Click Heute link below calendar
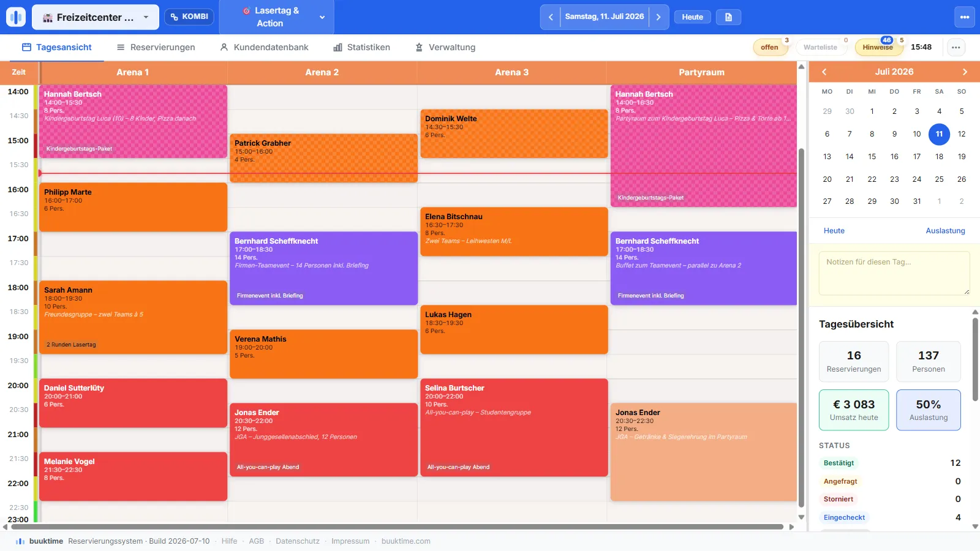980x551 pixels. [834, 231]
